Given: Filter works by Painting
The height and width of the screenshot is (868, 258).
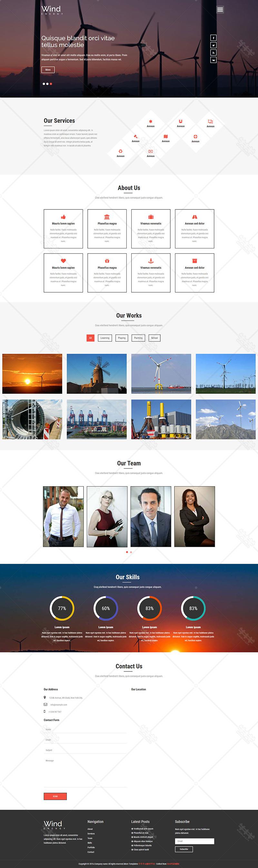Looking at the screenshot, I should [138, 338].
